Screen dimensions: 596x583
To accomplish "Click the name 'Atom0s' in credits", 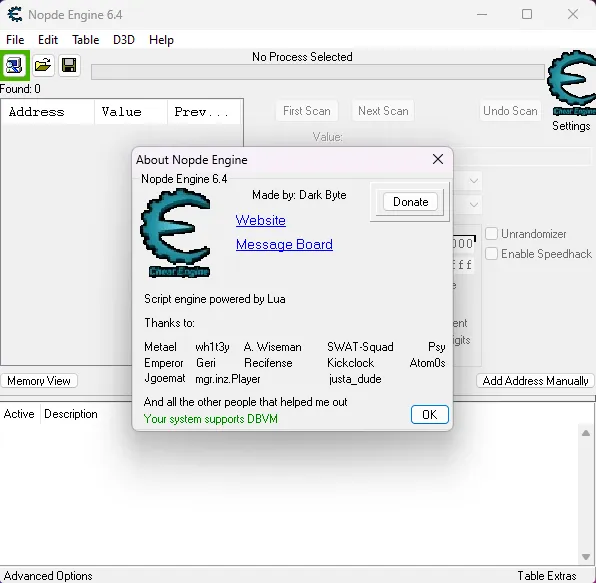I will 427,363.
